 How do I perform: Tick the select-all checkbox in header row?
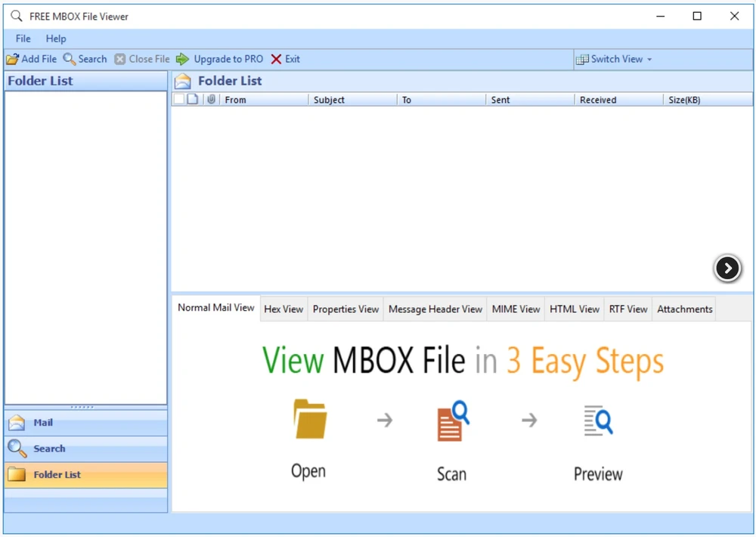179,99
